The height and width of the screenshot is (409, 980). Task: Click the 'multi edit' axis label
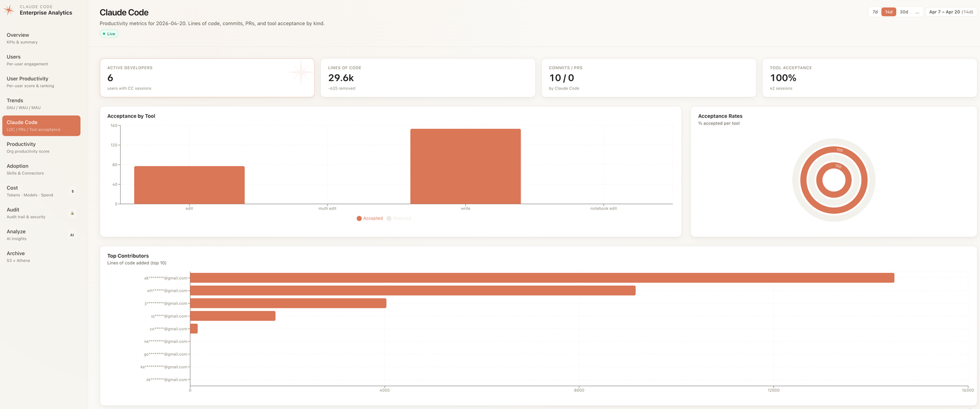(x=327, y=208)
